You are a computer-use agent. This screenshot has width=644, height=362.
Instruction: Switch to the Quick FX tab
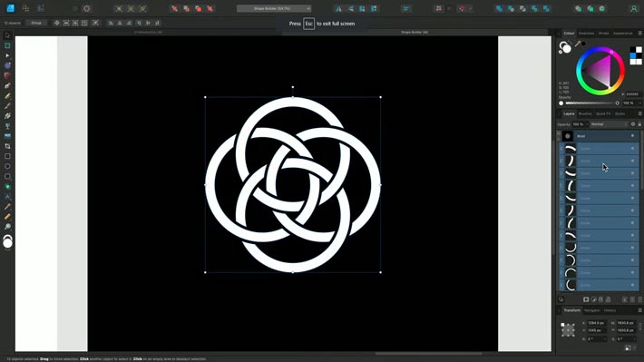point(603,113)
